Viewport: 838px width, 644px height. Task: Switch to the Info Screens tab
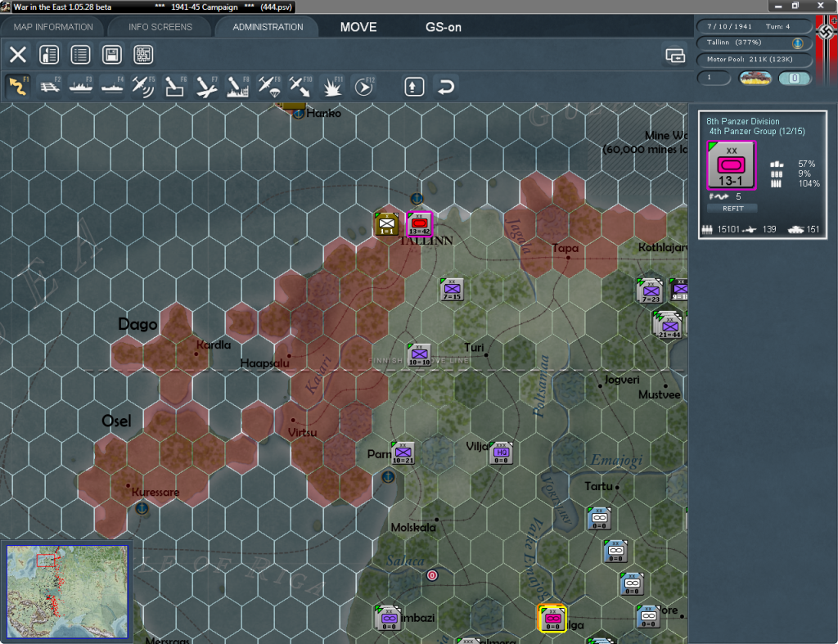pyautogui.click(x=160, y=27)
